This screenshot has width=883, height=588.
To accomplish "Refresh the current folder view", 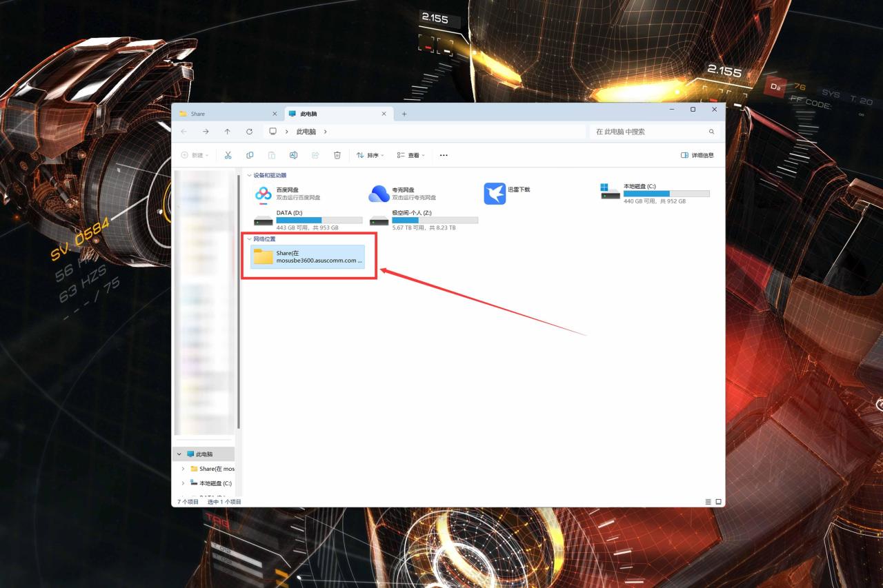I will point(249,132).
